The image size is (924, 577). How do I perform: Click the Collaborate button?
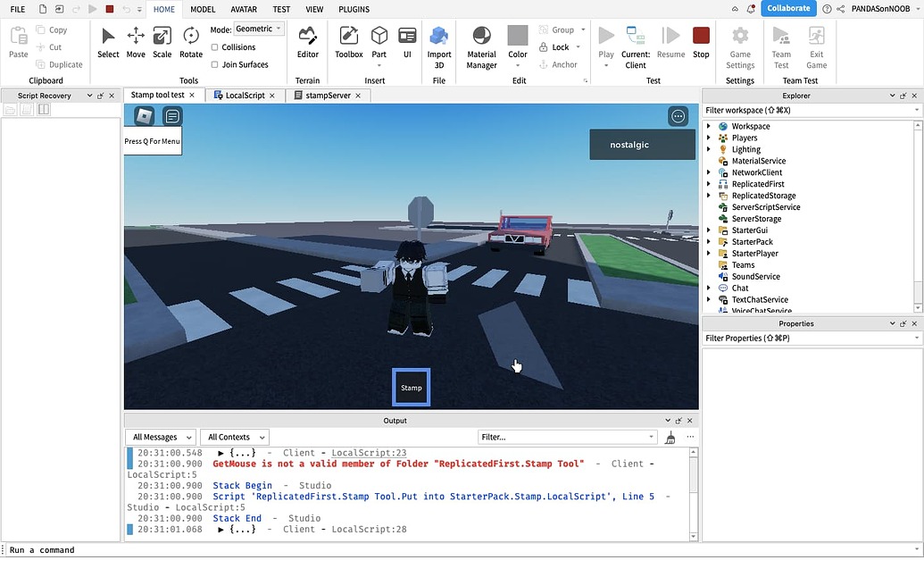click(x=788, y=8)
